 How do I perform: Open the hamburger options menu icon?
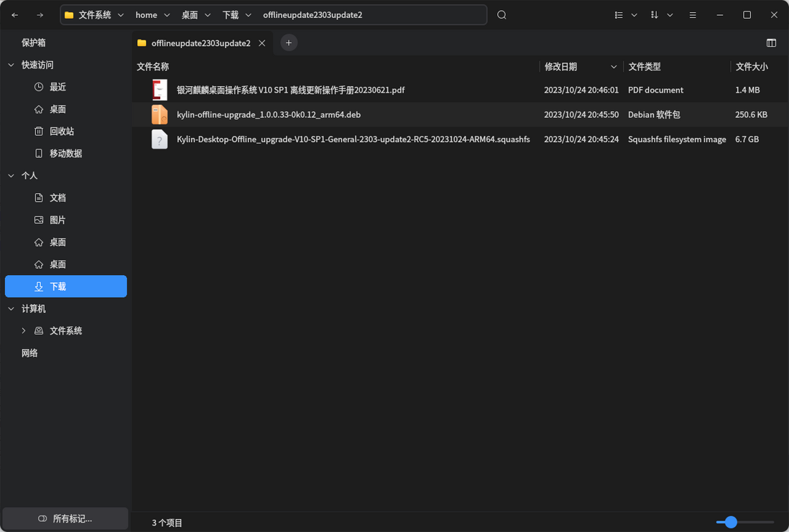(x=692, y=14)
